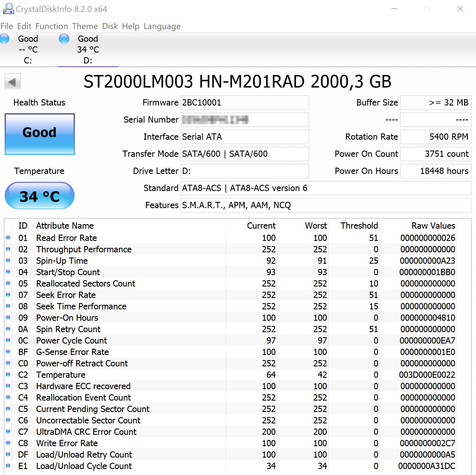Click status dot for Spin-Up Time
Image resolution: width=476 pixels, height=475 pixels.
coord(8,260)
